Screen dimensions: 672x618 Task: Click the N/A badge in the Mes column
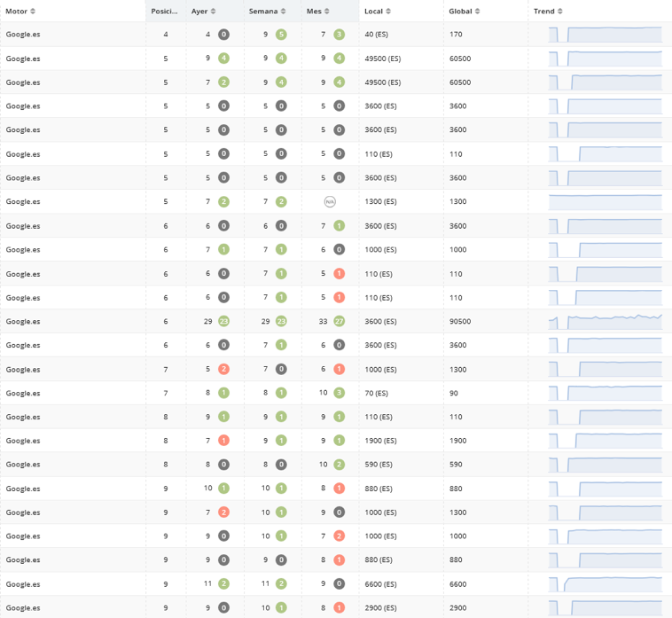tap(330, 202)
